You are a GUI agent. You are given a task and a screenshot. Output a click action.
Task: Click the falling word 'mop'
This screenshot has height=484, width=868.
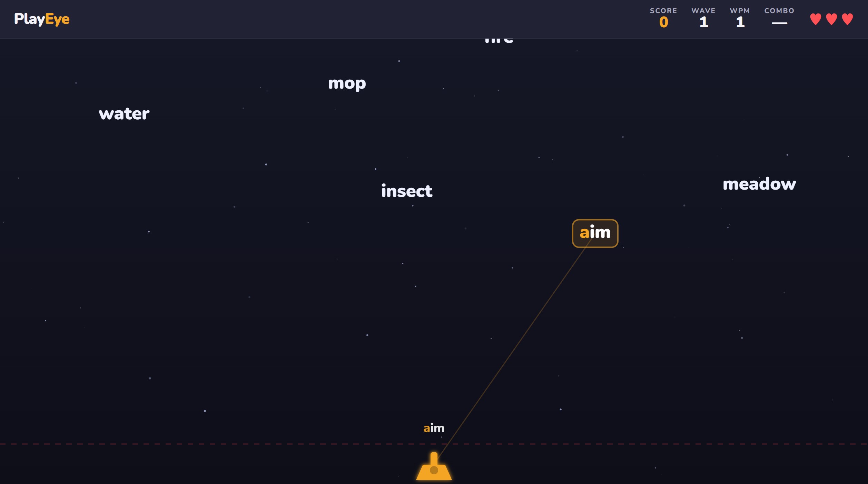[x=347, y=84]
